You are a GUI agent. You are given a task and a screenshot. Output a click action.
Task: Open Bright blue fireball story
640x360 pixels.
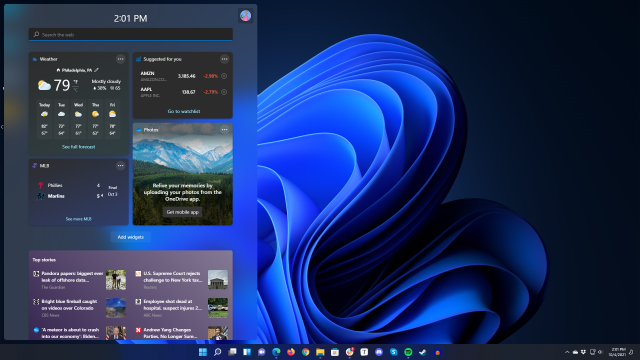point(69,304)
